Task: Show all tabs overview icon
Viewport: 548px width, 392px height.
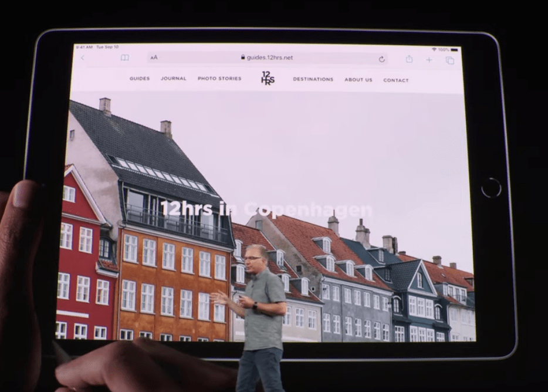Action: point(450,60)
